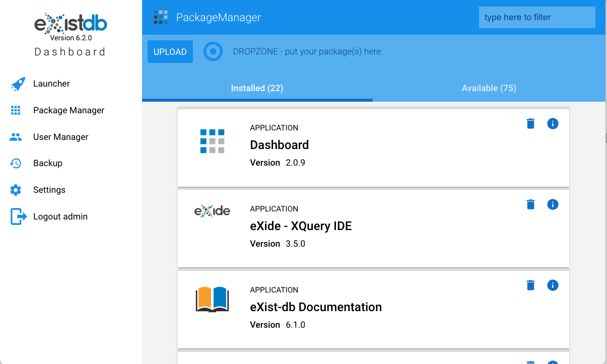Click the package filter input field
607x364 pixels.
pos(536,17)
